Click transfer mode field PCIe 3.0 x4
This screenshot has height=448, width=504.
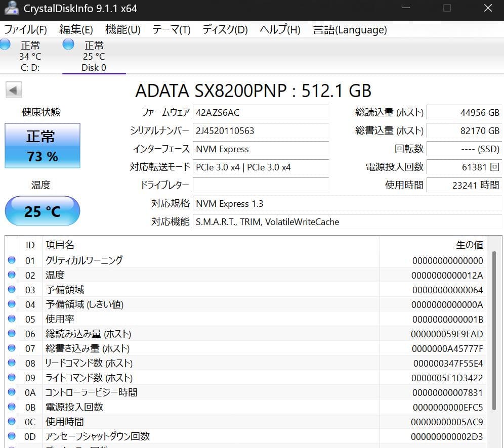(261, 167)
